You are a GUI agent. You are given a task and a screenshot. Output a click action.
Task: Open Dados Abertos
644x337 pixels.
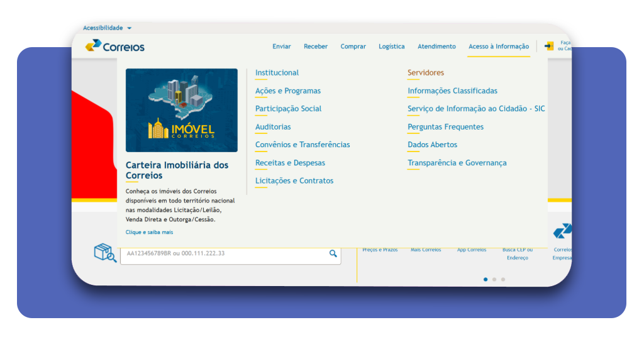(x=433, y=145)
